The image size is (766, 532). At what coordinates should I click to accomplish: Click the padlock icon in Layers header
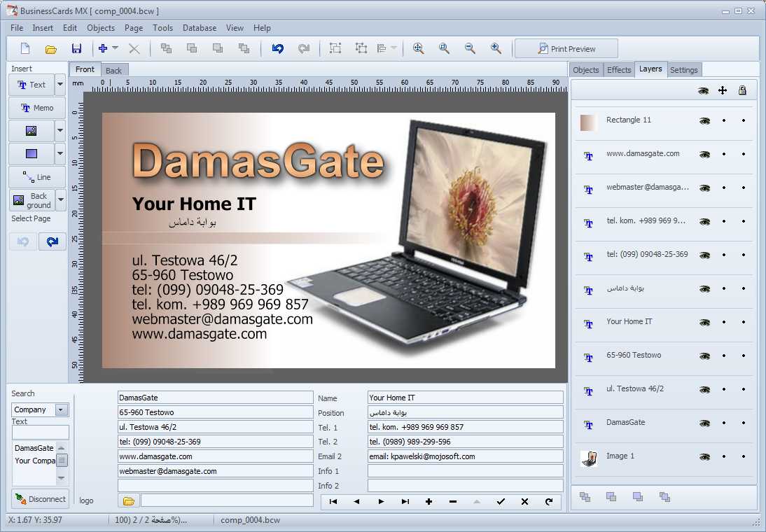(x=743, y=90)
